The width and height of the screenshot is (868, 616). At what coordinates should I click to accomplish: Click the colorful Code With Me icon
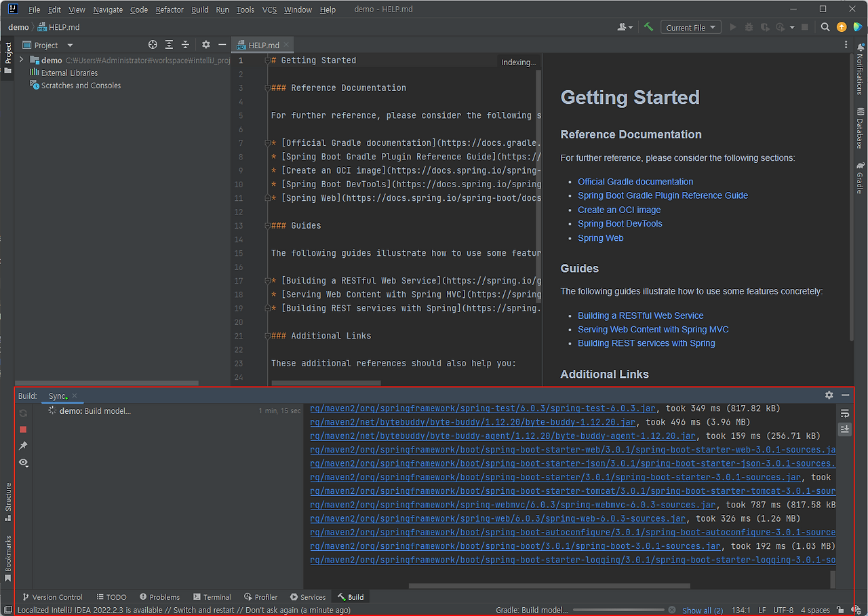point(857,27)
